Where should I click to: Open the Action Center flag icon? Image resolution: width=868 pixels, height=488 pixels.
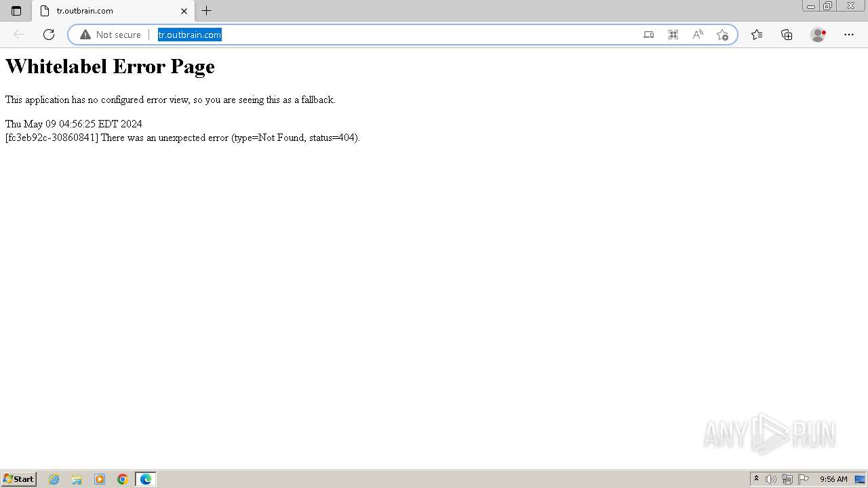(x=804, y=479)
